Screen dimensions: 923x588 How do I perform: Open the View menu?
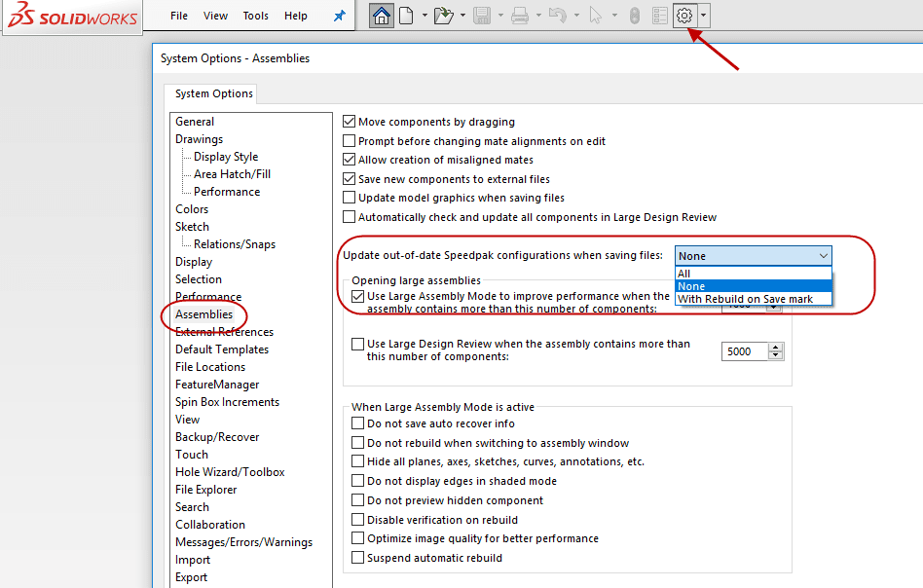click(215, 16)
